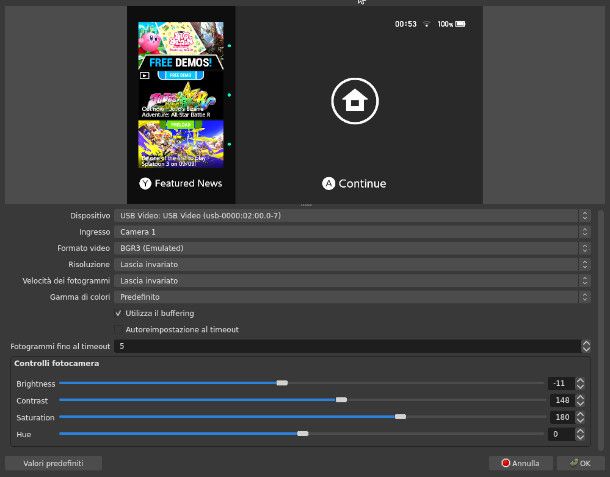Viewport: 610px width, 477px height.
Task: Open the Ingresso dropdown showing Camera 1
Action: click(352, 232)
